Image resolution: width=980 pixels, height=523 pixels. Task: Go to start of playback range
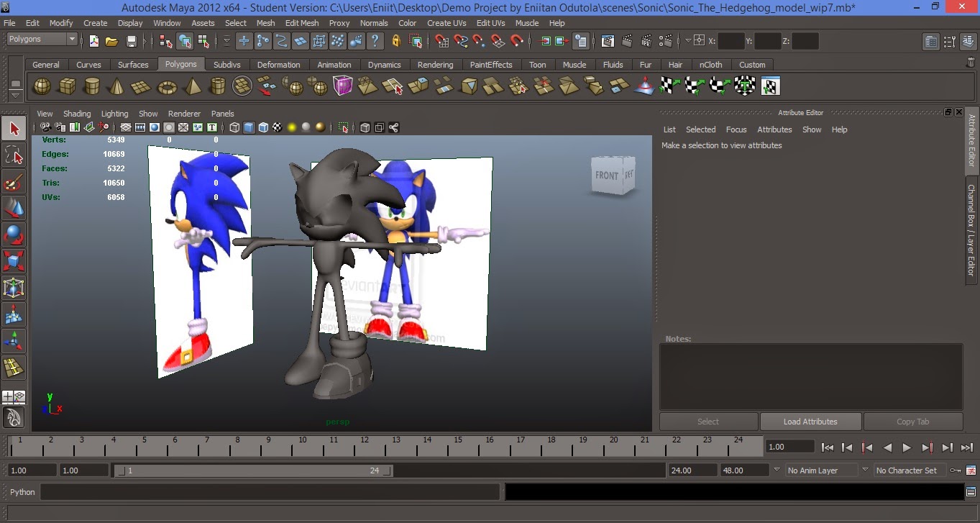pyautogui.click(x=828, y=447)
